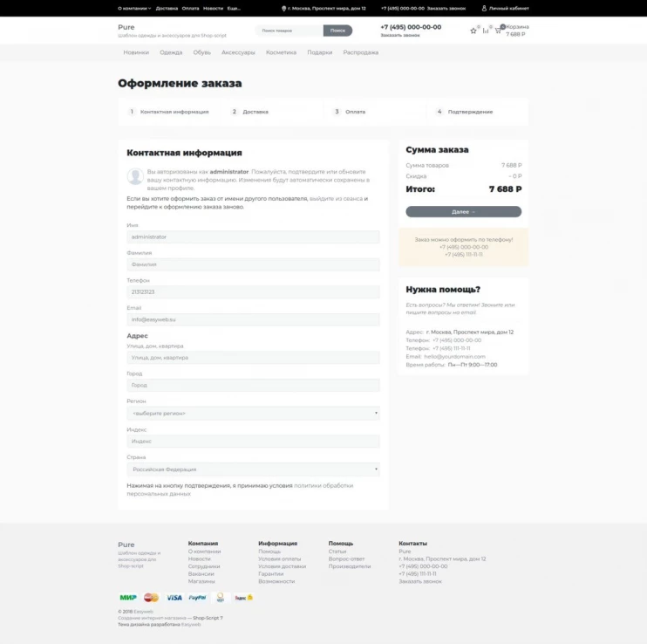Open the Одежда category menu
647x644 pixels.
pos(171,52)
